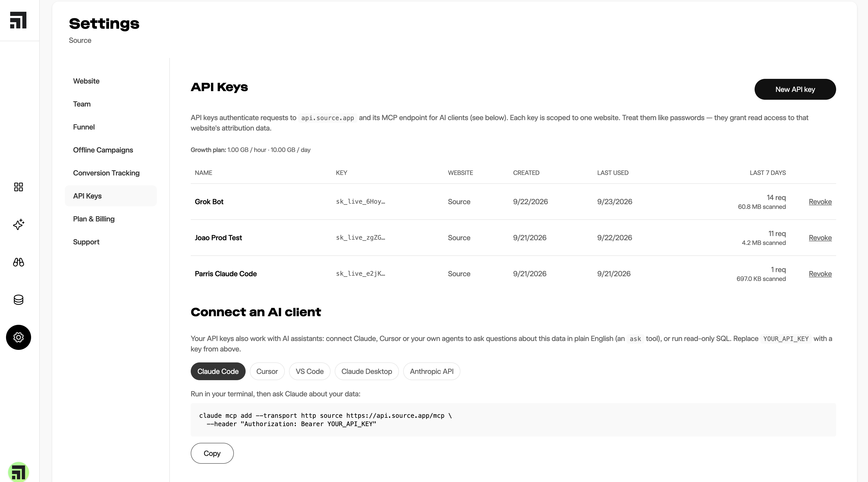This screenshot has height=482, width=868.
Task: Open the database stack icon in the sidebar
Action: (19, 300)
